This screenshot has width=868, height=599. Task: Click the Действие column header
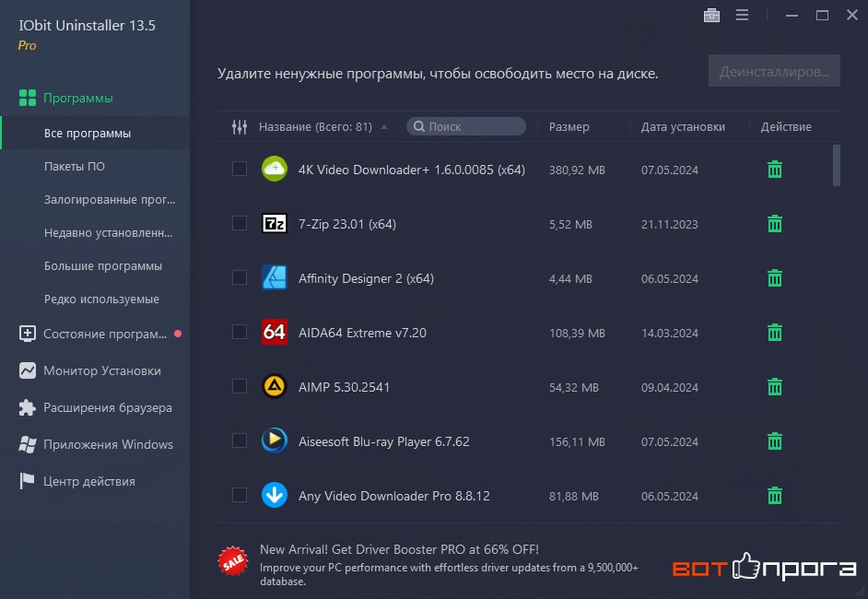pos(786,127)
